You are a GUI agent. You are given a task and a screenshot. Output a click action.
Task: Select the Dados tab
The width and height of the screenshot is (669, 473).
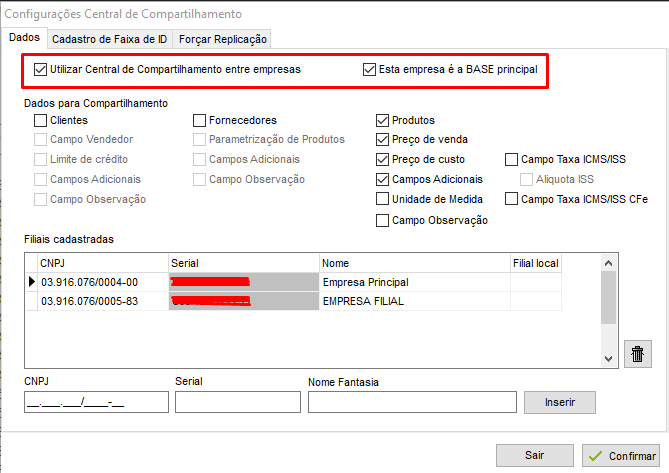pos(23,37)
